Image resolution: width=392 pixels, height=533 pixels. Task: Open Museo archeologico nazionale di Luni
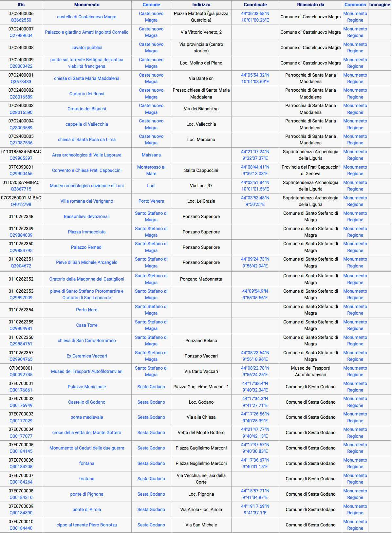(x=87, y=186)
